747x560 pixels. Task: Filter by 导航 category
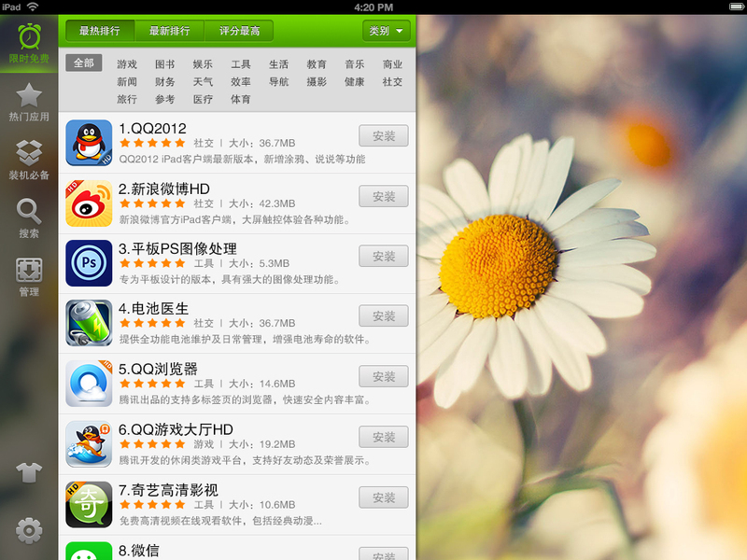pyautogui.click(x=278, y=82)
